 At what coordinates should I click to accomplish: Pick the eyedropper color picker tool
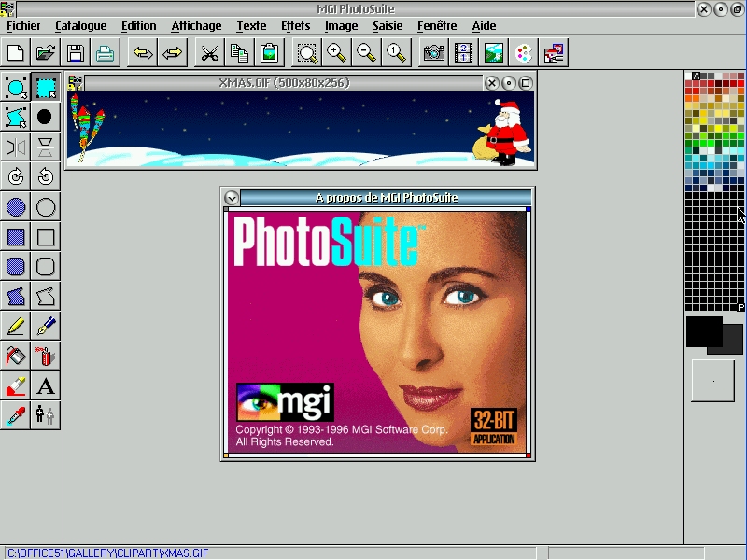coord(16,415)
